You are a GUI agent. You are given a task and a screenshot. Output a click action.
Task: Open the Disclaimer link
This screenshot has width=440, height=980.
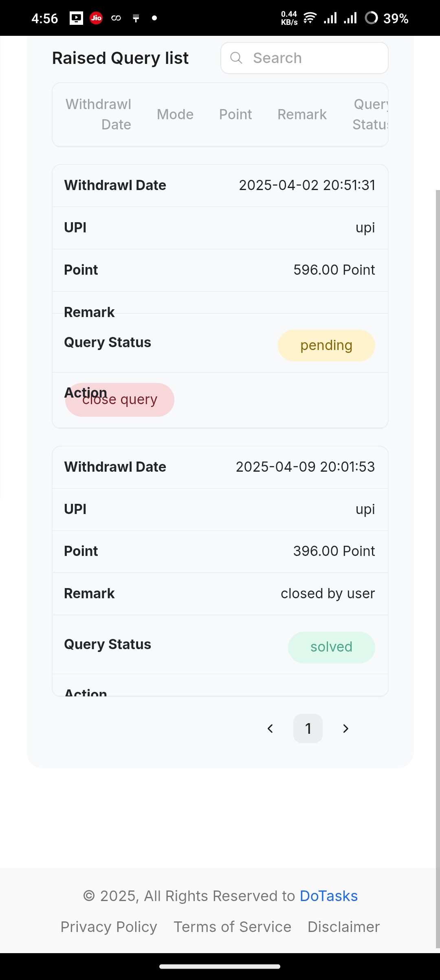(x=343, y=927)
